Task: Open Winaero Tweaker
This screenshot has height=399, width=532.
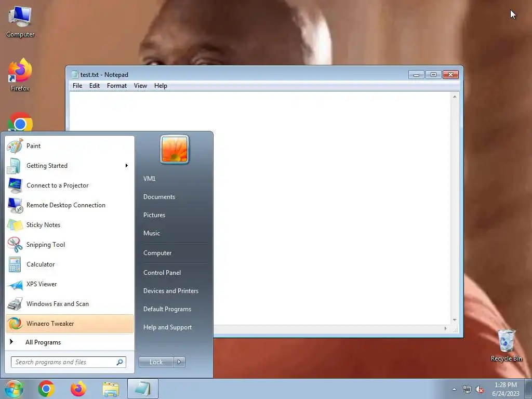Action: (x=70, y=323)
